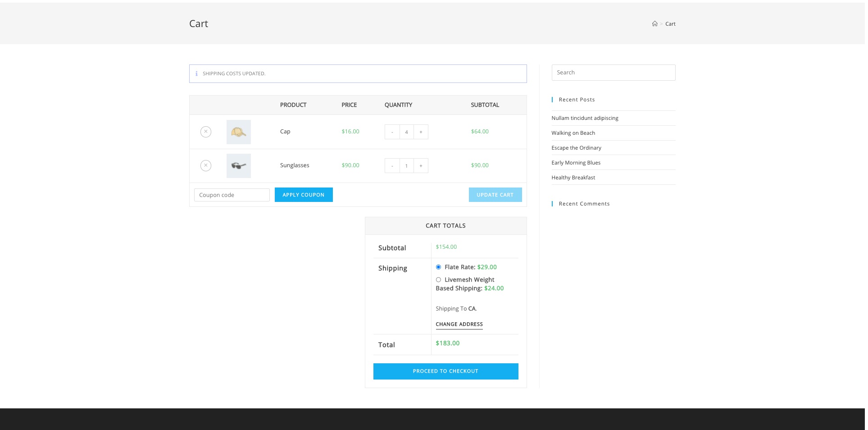Viewport: 868px width, 430px height.
Task: Select the Flate Rate shipping option
Action: point(438,267)
